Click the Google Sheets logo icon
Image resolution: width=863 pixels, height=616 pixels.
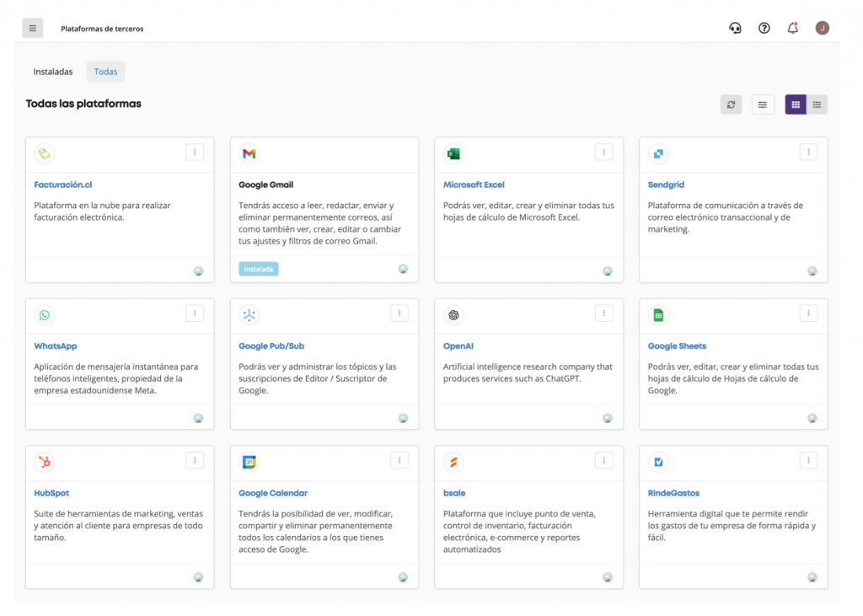pos(658,315)
